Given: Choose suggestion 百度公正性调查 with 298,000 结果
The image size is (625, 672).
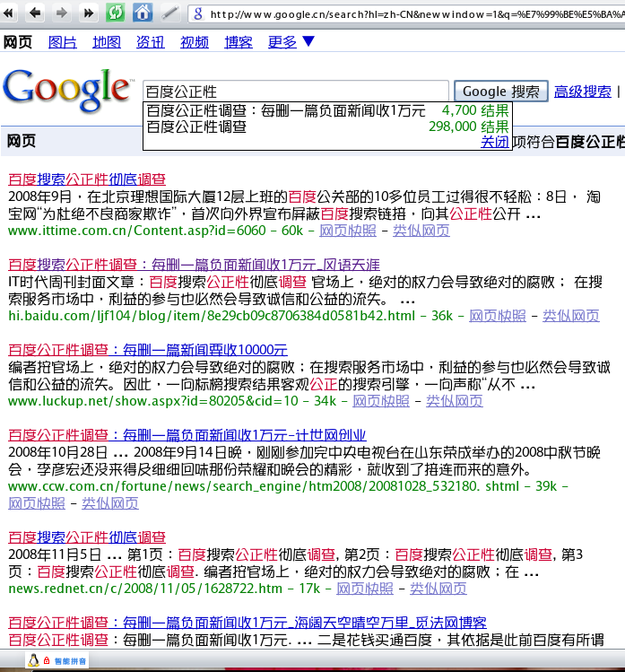Looking at the screenshot, I should 327,127.
